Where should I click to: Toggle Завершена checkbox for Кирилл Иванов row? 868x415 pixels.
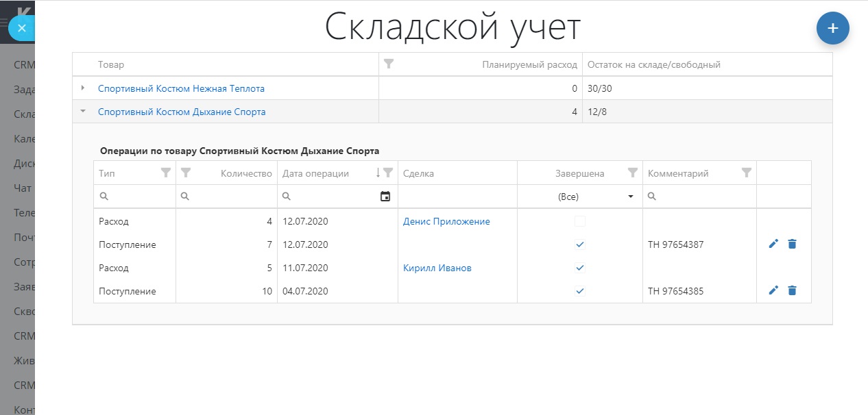pos(580,267)
